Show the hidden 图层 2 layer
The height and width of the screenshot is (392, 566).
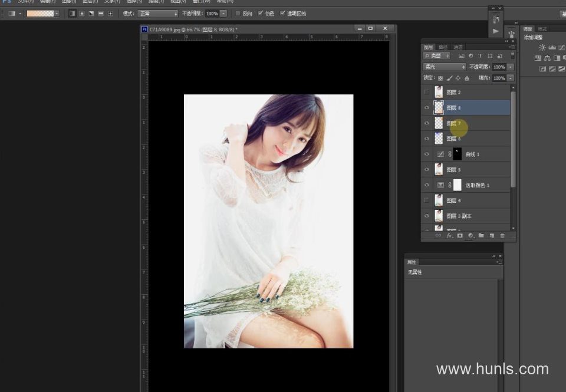click(x=427, y=92)
